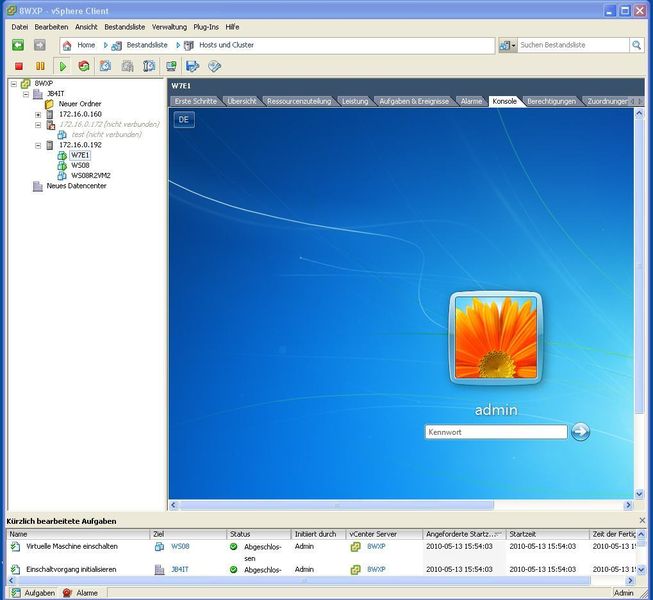Image resolution: width=653 pixels, height=600 pixels.
Task: Switch to the Leistung tab
Action: coord(355,101)
